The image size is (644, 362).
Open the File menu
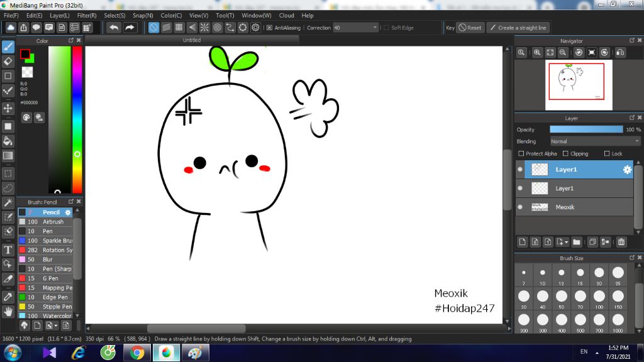[11, 16]
